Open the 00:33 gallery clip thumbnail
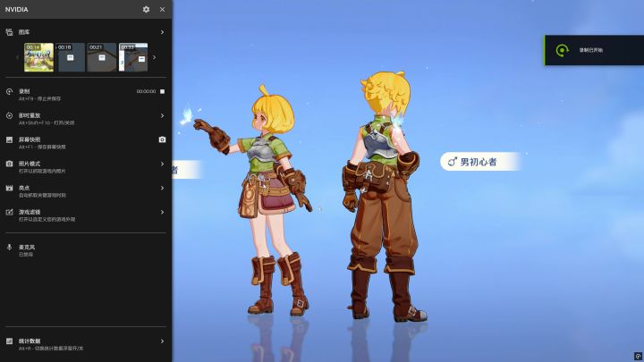The image size is (644, 362). pos(133,57)
